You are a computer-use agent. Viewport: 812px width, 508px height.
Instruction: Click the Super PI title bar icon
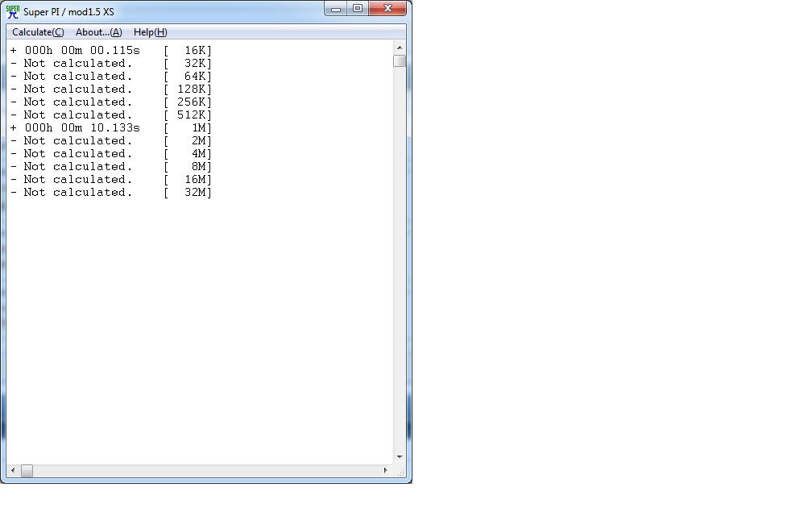coord(12,11)
